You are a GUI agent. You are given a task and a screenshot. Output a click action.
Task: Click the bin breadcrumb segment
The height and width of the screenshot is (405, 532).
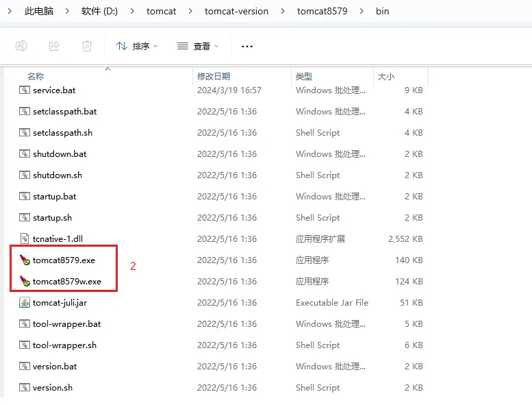(382, 11)
